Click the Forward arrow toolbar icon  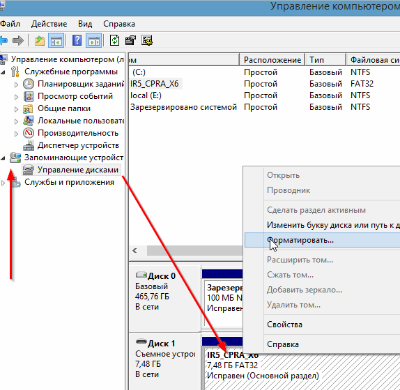[18, 41]
